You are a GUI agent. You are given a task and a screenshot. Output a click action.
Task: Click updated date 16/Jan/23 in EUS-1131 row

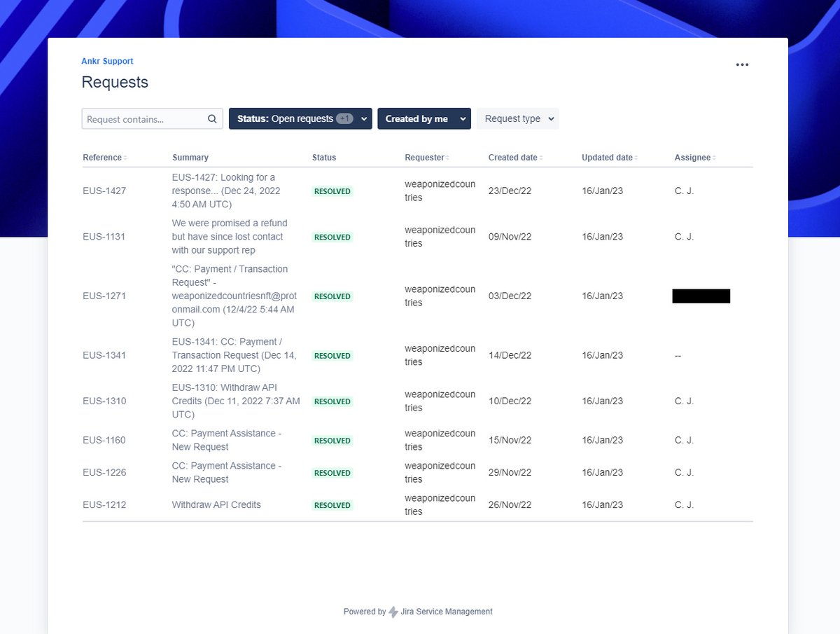point(602,237)
